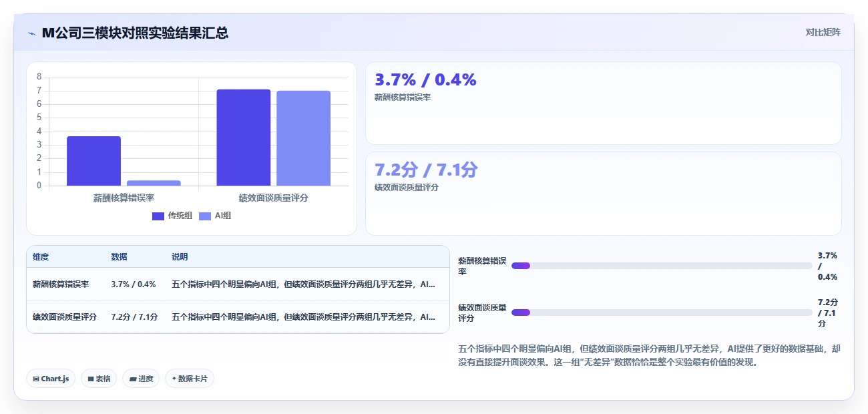
Task: Click the 进度 tag chip
Action: click(141, 379)
